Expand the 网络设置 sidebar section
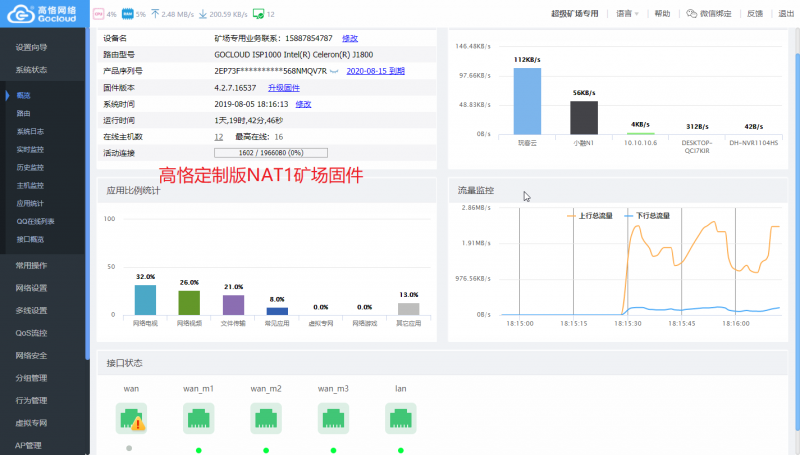The height and width of the screenshot is (455, 800). (31, 288)
